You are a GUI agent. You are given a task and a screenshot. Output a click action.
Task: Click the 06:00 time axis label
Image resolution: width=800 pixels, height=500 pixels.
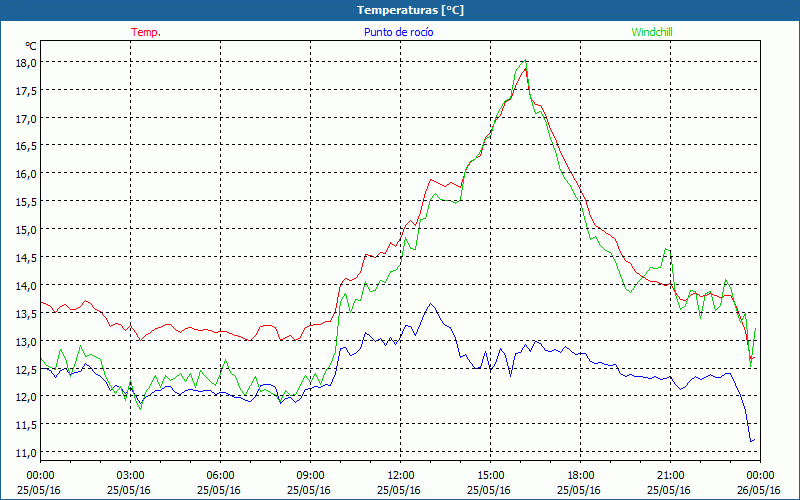click(x=220, y=476)
